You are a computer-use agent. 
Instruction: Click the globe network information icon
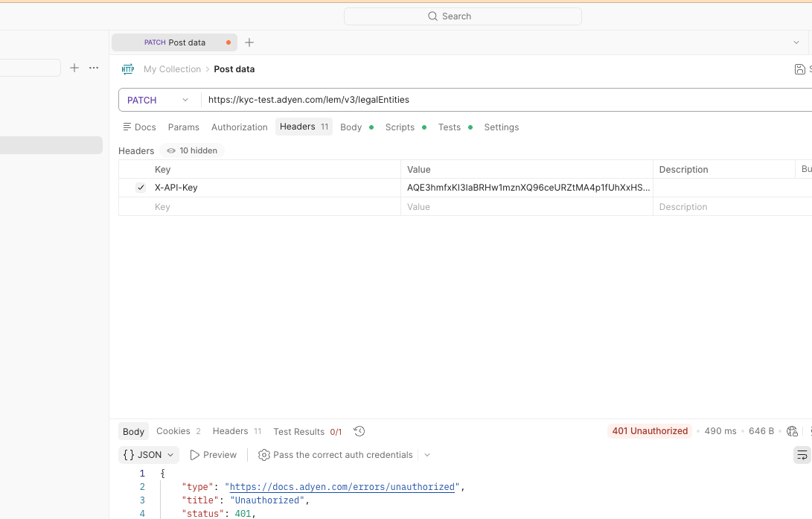pyautogui.click(x=792, y=431)
